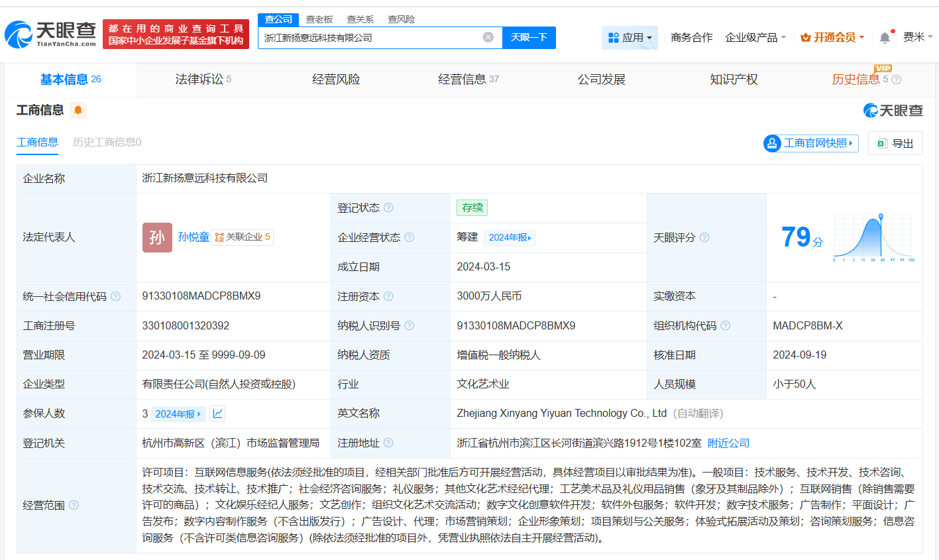Open the 费米 user account menu
This screenshot has width=939, height=560.
click(x=917, y=37)
